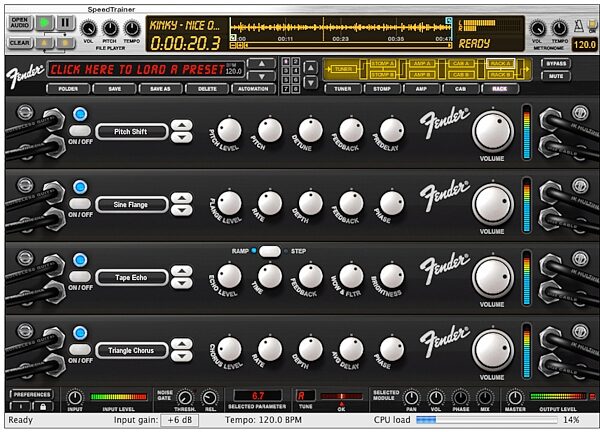
Task: Open the Triangle Chorus effect selector
Action: [x=131, y=350]
